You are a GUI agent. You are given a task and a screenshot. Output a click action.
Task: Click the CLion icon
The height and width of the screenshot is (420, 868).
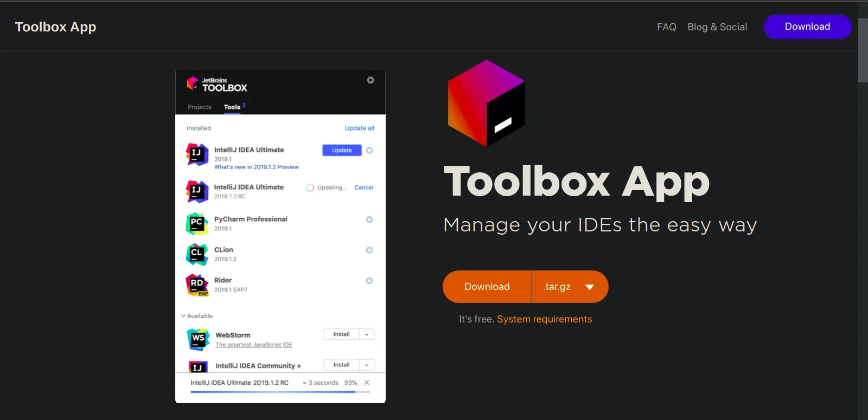pyautogui.click(x=197, y=254)
